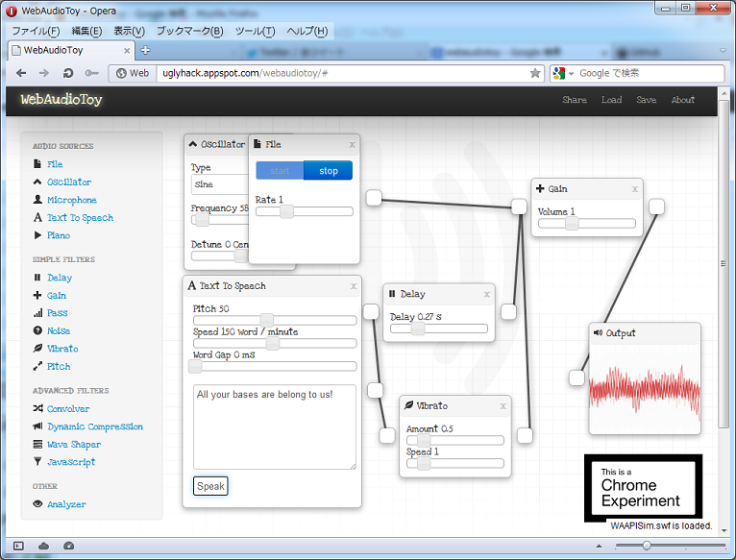The width and height of the screenshot is (736, 560).
Task: Open the 表示(V) menu
Action: [129, 31]
